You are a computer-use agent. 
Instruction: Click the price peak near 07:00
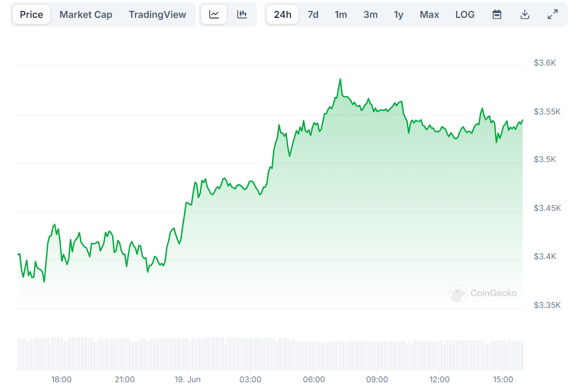pos(340,80)
